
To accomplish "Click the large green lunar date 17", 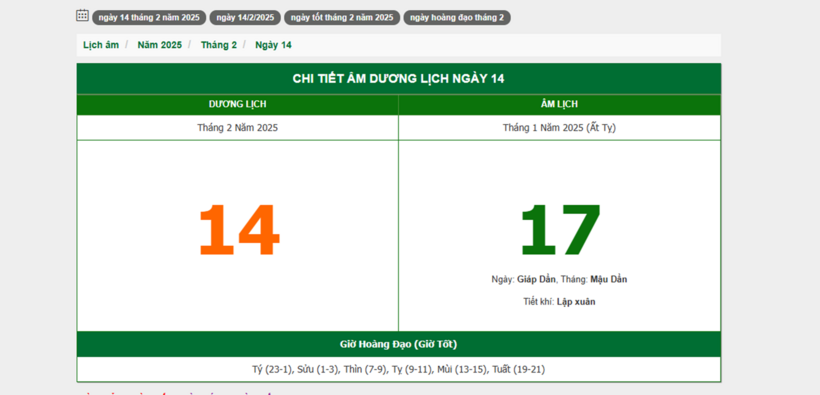I will pyautogui.click(x=560, y=231).
